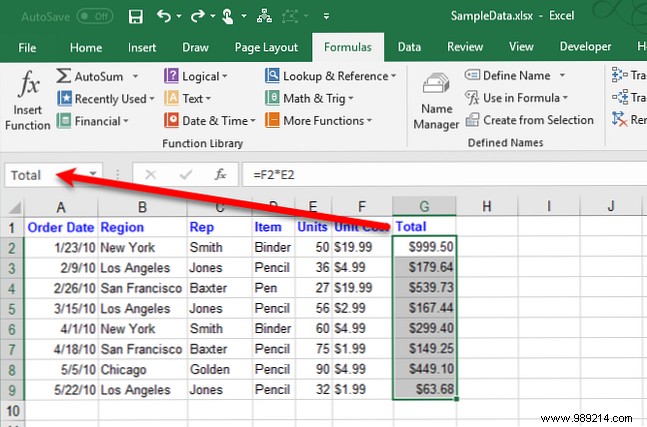Switch to the Developer tab

(585, 47)
